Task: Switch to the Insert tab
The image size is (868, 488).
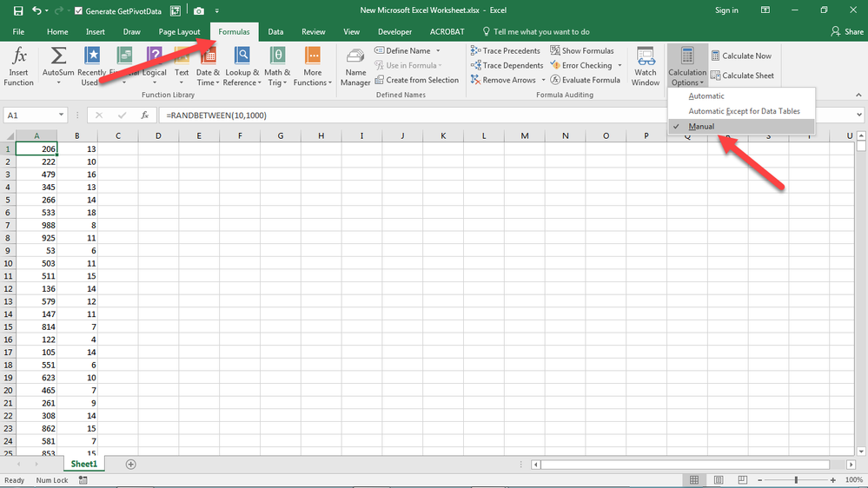Action: click(x=96, y=31)
